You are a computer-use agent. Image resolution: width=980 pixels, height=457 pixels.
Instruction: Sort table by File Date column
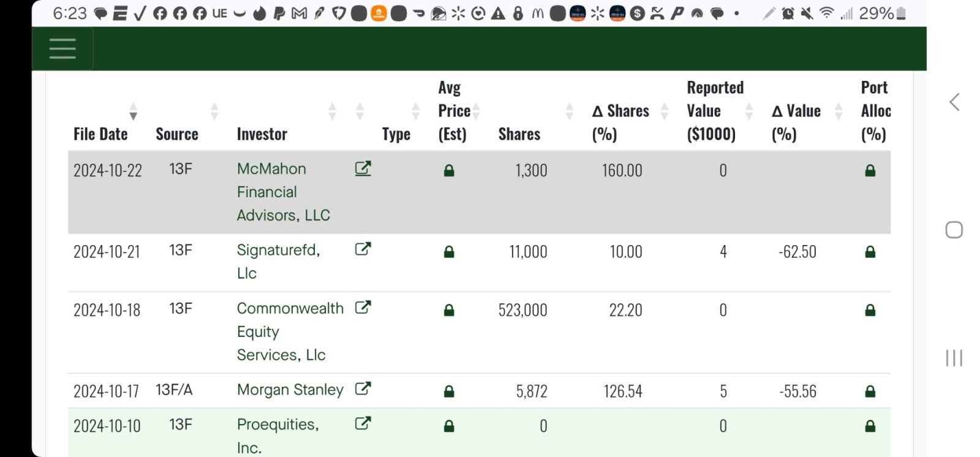coord(133,111)
